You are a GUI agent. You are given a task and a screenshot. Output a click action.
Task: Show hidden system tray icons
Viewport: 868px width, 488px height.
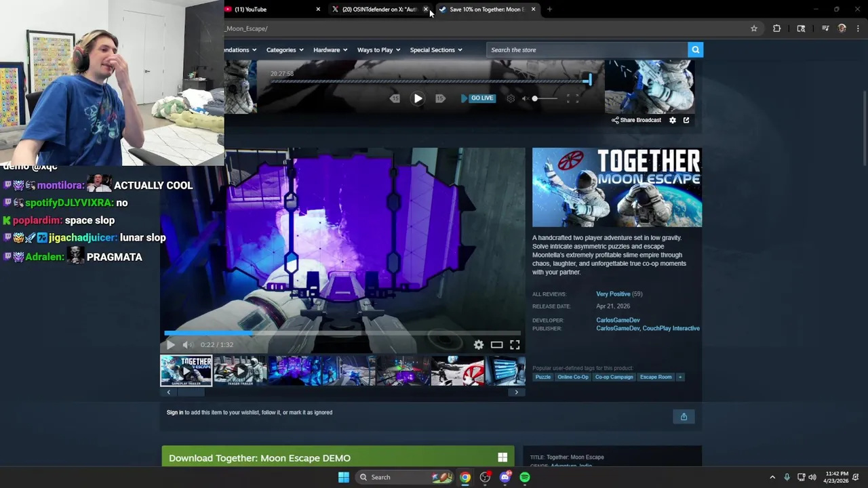772,477
